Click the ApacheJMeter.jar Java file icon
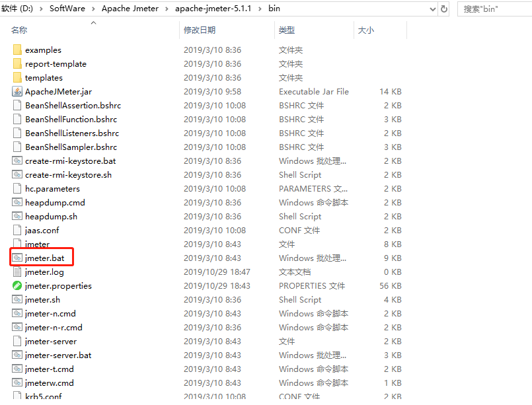 [17, 92]
